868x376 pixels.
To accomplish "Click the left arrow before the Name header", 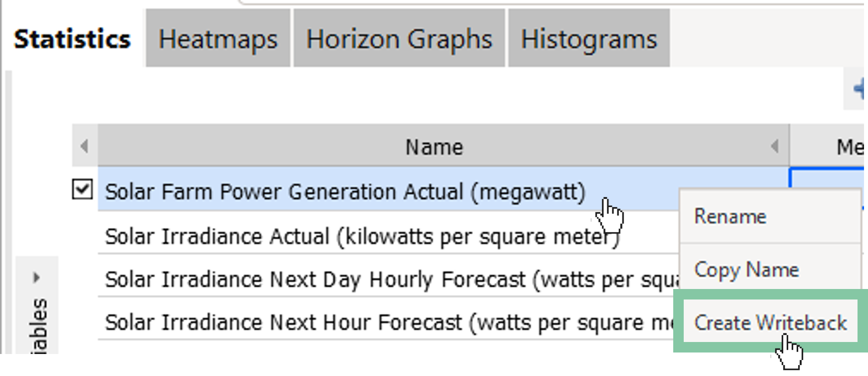I will pos(84,146).
